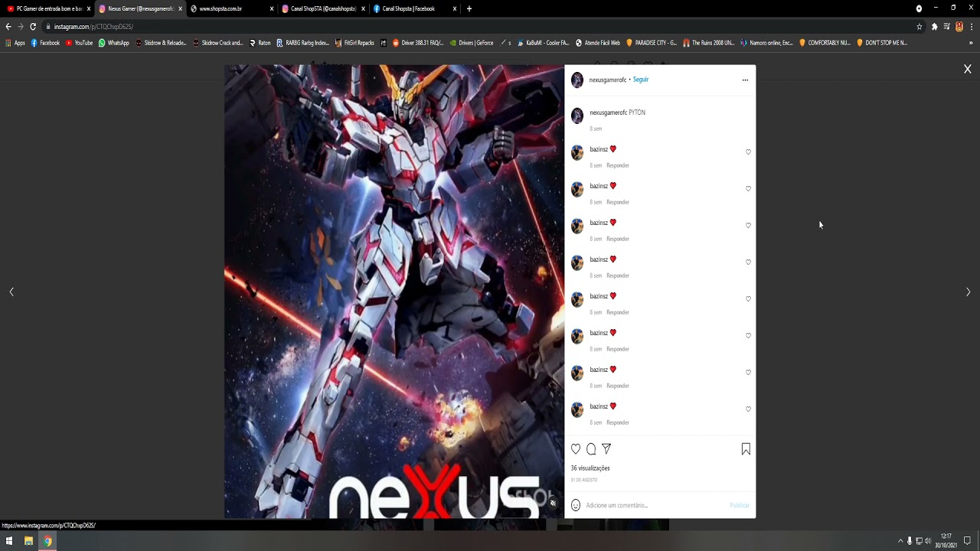Open nexusgamerofc username in post header

point(608,80)
